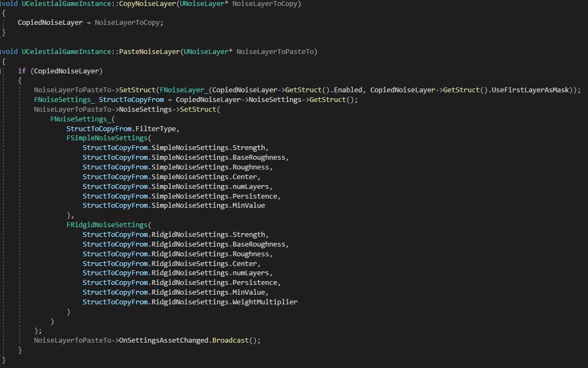This screenshot has width=588, height=368.
Task: Click the SimpleNoiseSettings.BaseRoughness line
Action: tap(186, 158)
